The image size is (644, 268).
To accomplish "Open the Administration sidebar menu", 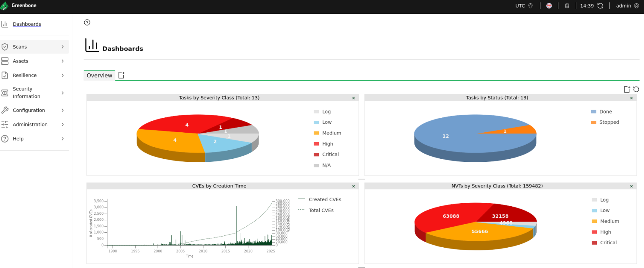I will [x=34, y=125].
